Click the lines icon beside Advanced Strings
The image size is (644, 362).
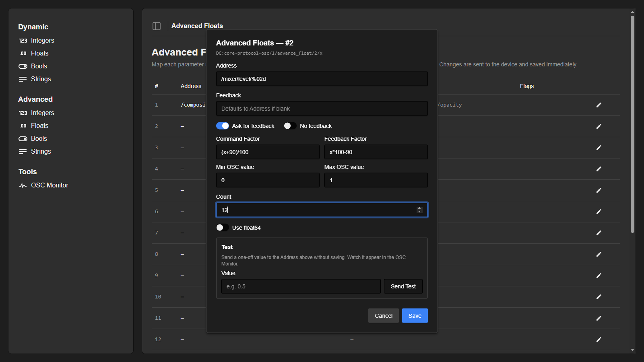(23, 152)
